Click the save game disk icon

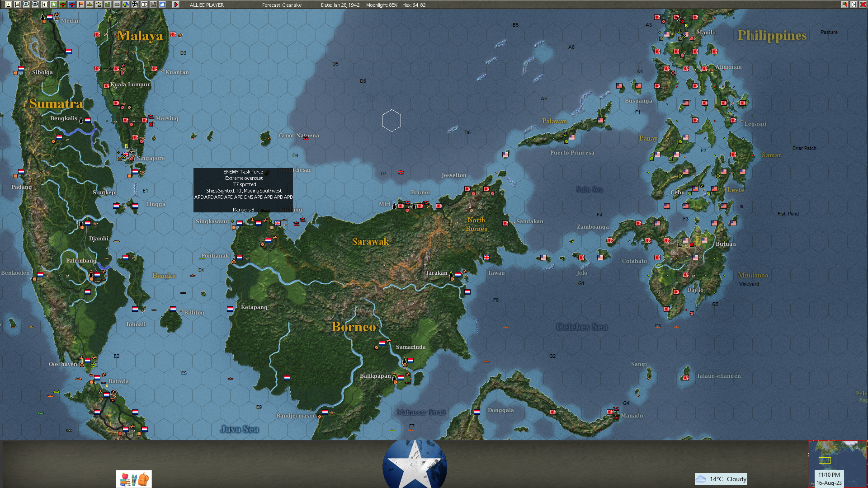(x=9, y=5)
